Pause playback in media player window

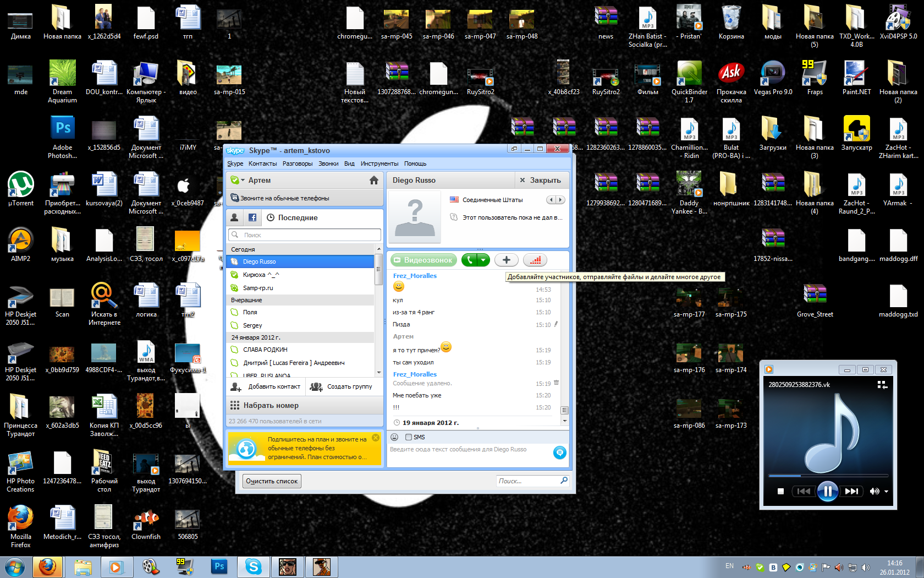coord(827,491)
